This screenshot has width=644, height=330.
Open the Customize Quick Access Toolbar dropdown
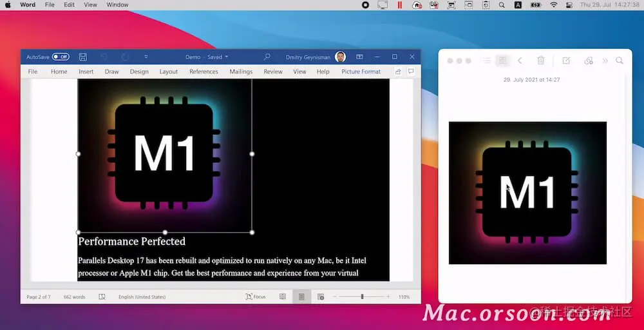coord(146,57)
